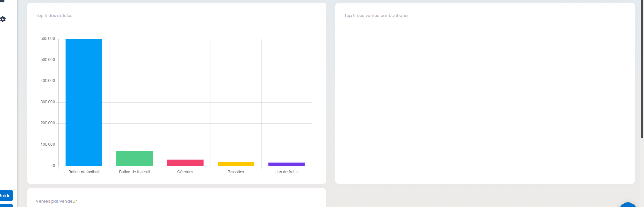The width and height of the screenshot is (644, 207).
Task: Select the tall blue Ballon de football bar
Action: (x=84, y=102)
